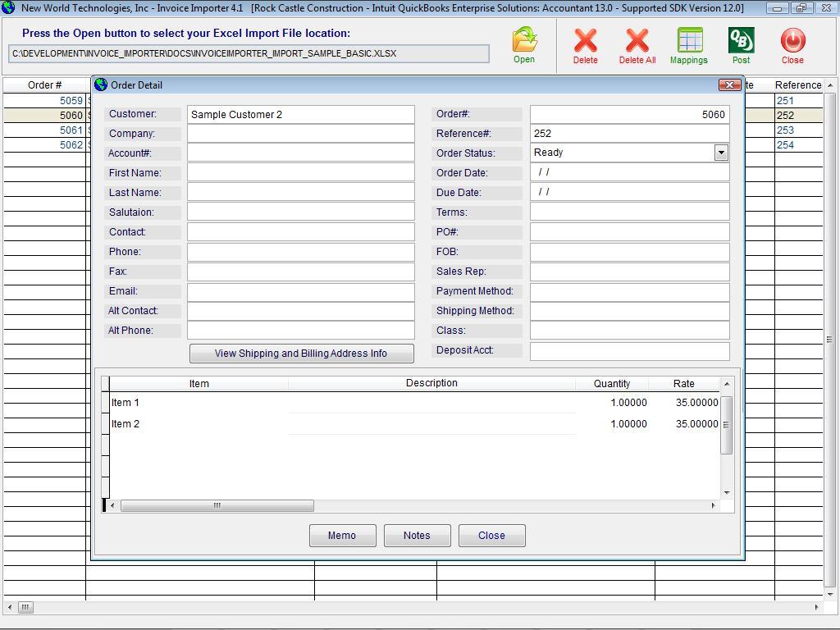The height and width of the screenshot is (630, 840).
Task: Click the Phone input field
Action: pos(300,252)
